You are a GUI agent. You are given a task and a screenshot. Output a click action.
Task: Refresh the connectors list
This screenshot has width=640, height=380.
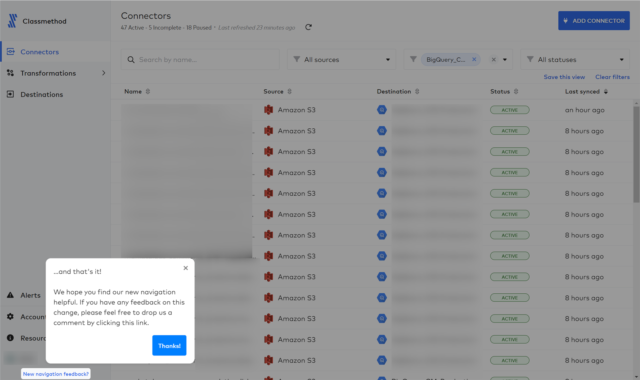(309, 27)
